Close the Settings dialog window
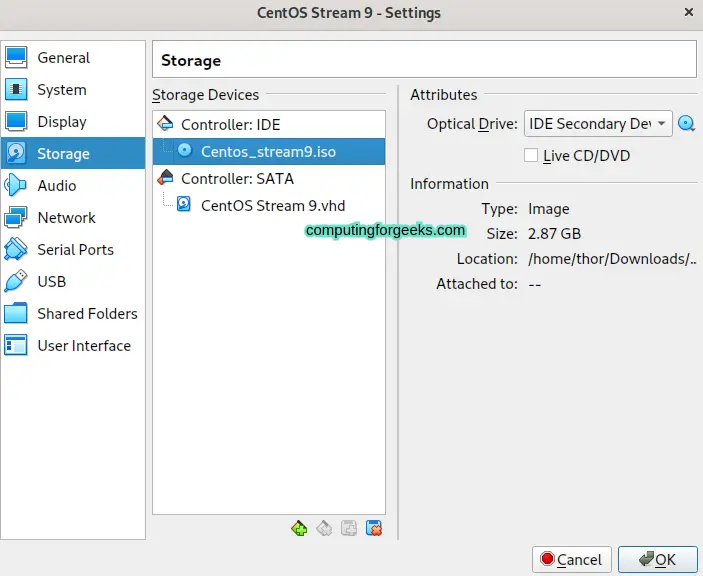Image resolution: width=703 pixels, height=576 pixels. coord(689,12)
